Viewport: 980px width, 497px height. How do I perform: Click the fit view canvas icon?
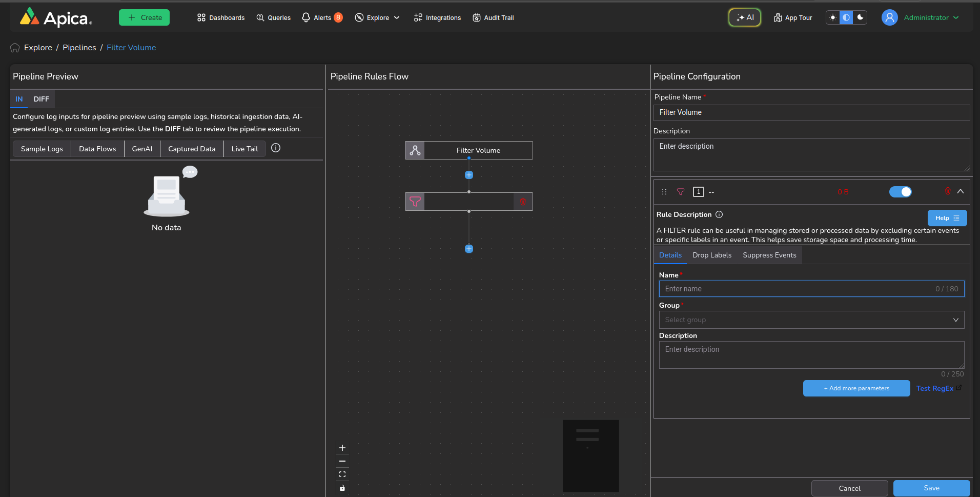click(x=342, y=474)
